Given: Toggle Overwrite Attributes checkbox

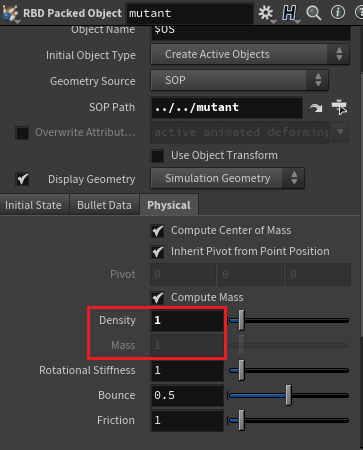Looking at the screenshot, I should pos(22,133).
